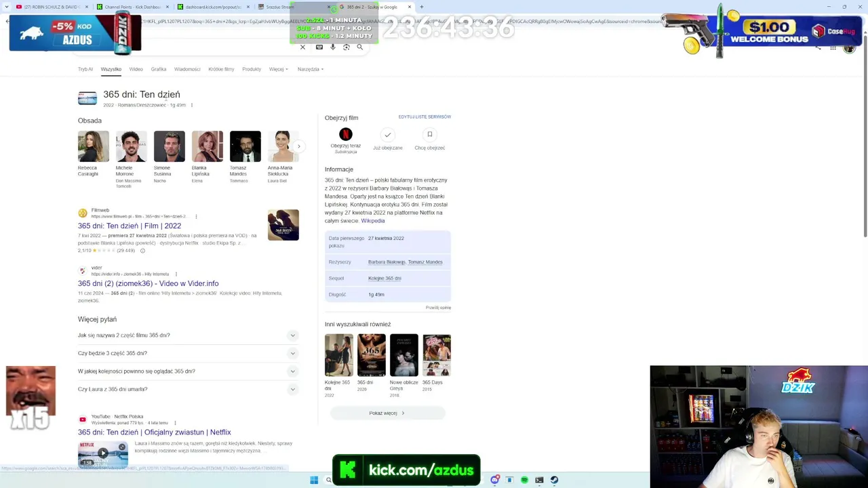Open more options beside the film subtitle
This screenshot has height=488, width=868.
click(192, 105)
